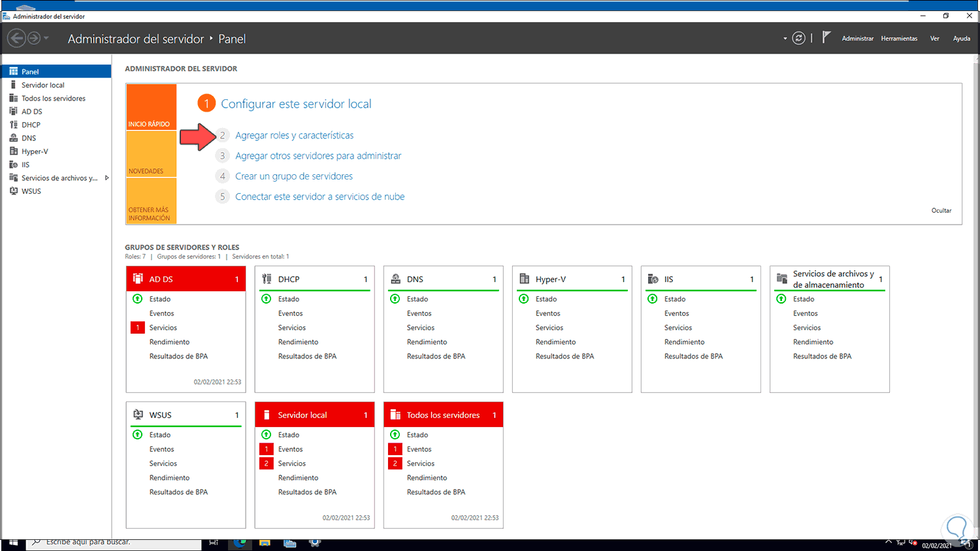The height and width of the screenshot is (551, 980).
Task: Switch to the INICIO RÁPIDO tab
Action: 152,107
